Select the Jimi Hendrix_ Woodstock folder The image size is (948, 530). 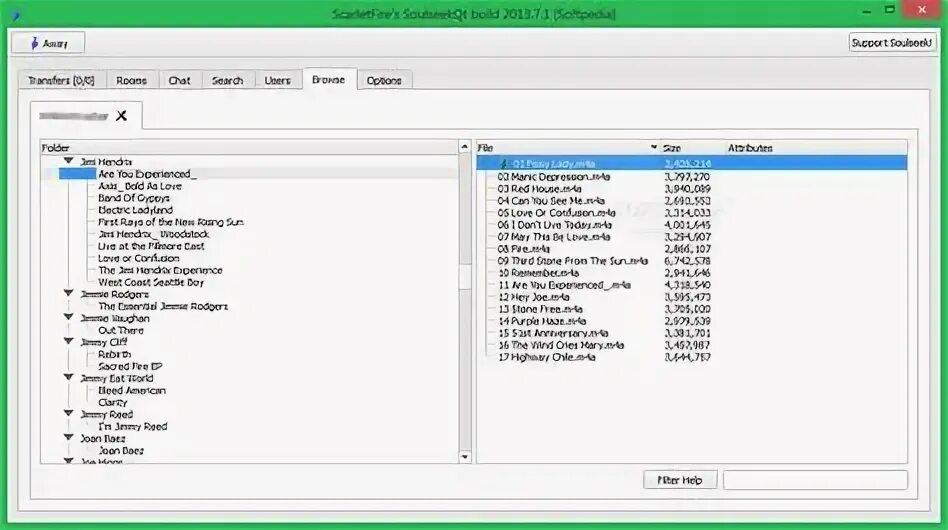click(154, 234)
